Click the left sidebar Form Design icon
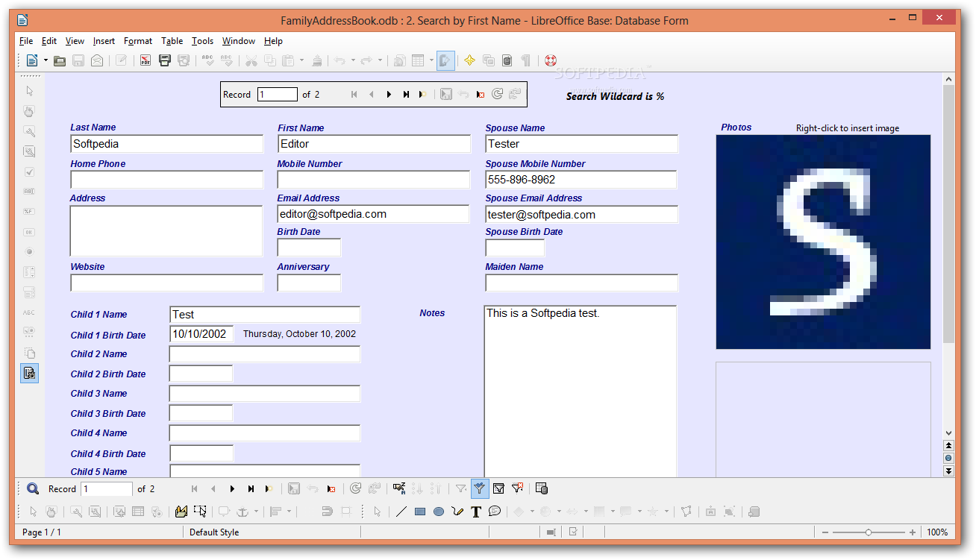Image resolution: width=976 pixels, height=560 pixels. click(x=29, y=373)
